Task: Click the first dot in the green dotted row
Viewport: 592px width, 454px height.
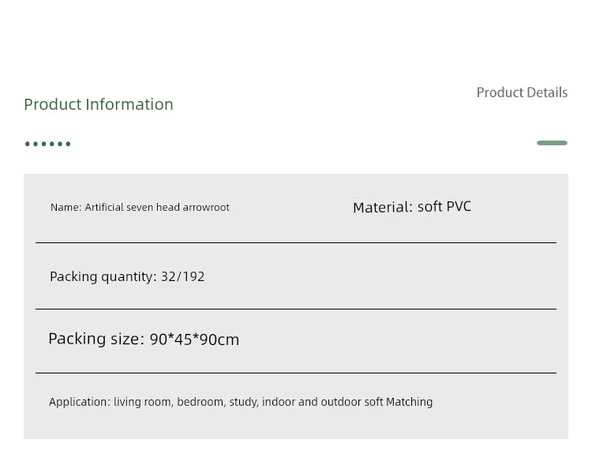Action: point(27,144)
